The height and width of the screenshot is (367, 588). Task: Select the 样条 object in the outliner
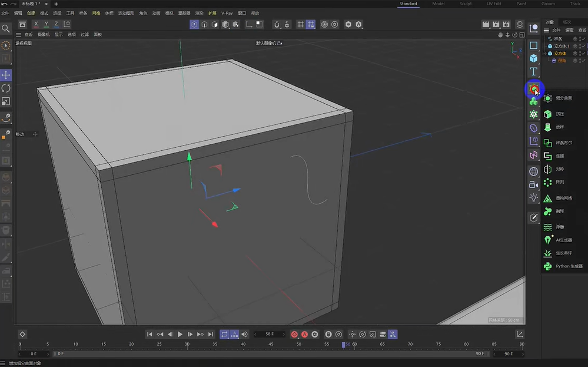[x=559, y=38]
